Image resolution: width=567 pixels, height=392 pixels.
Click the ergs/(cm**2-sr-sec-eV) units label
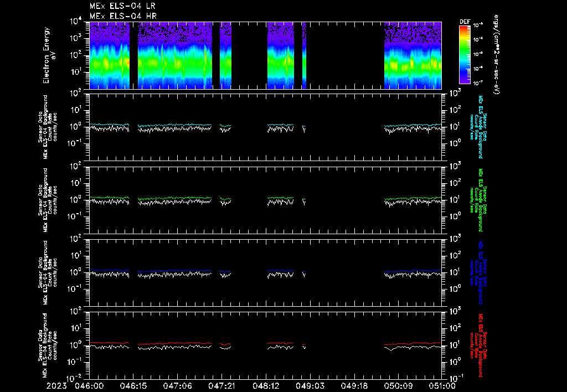pyautogui.click(x=497, y=54)
